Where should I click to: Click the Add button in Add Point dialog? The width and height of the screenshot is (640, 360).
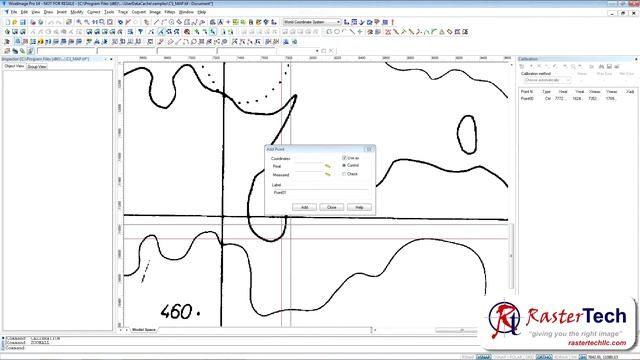pos(304,207)
